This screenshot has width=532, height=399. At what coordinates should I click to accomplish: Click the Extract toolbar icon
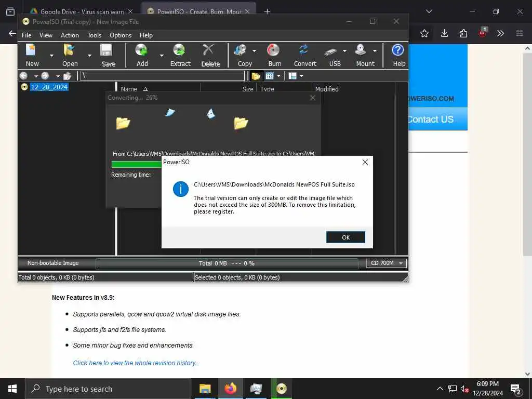click(179, 50)
